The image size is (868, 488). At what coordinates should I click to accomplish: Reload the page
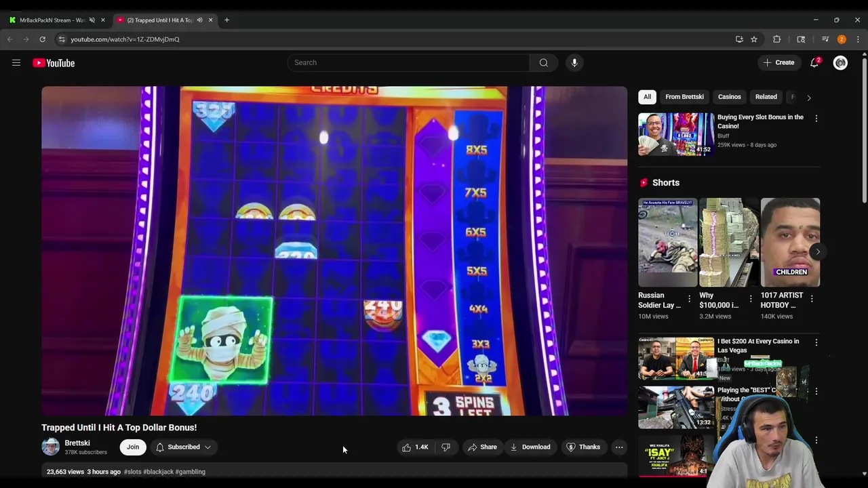click(42, 39)
